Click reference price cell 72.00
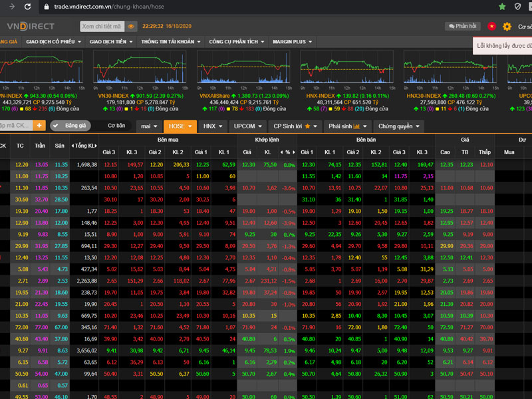532x399 pixels. 21,327
